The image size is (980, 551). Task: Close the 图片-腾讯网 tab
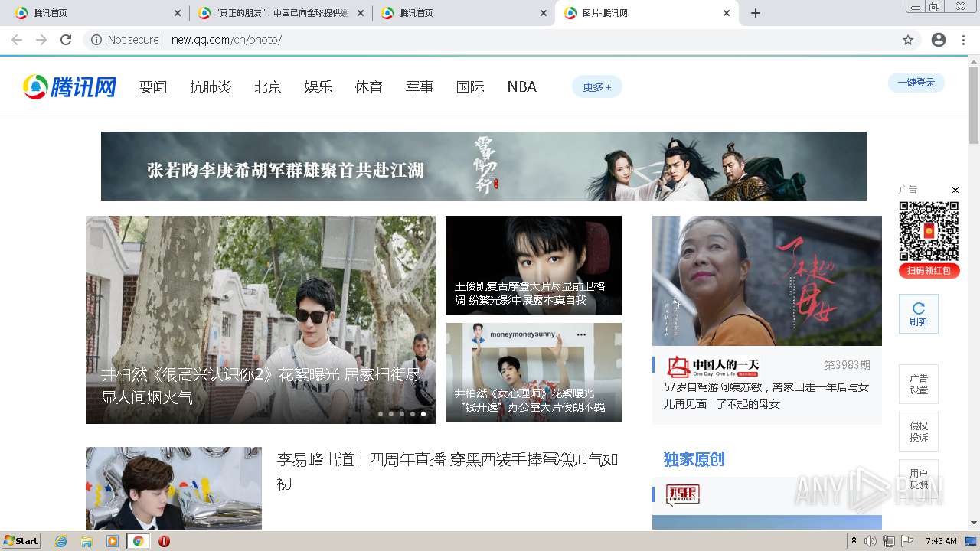(x=727, y=13)
